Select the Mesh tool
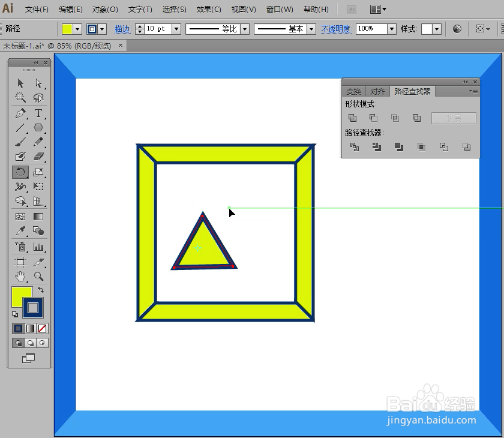This screenshot has width=504, height=438. [x=20, y=217]
